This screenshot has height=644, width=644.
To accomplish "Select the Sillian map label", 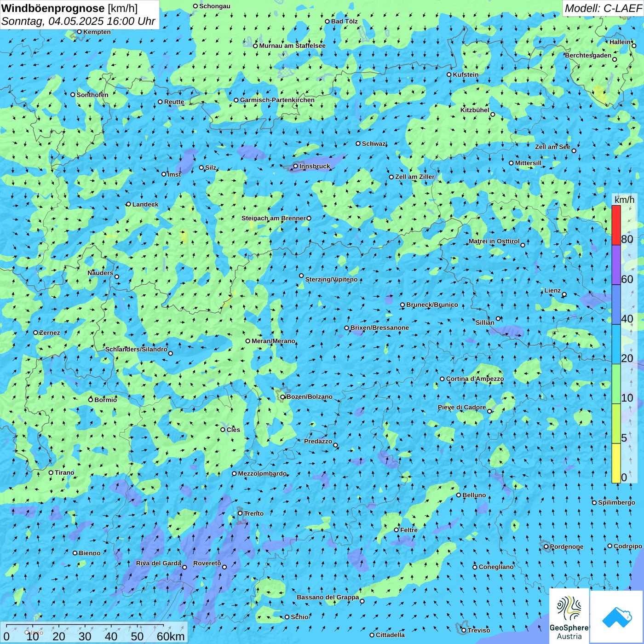I will (485, 322).
